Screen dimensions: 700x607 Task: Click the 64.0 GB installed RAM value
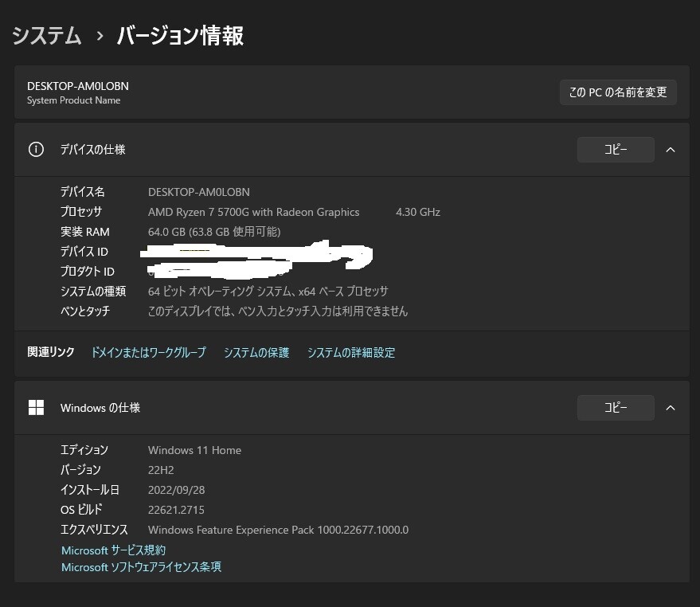point(213,232)
